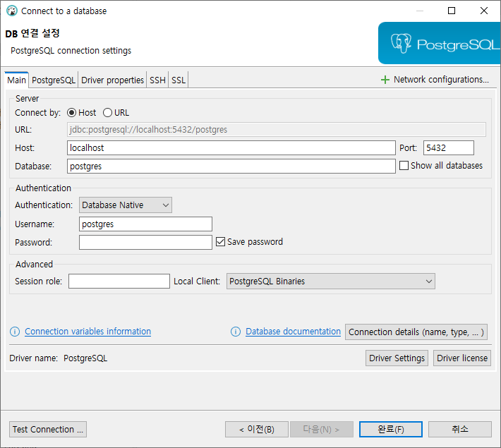This screenshot has height=448, width=501.
Task: Click the empty Password input field
Action: (x=145, y=242)
